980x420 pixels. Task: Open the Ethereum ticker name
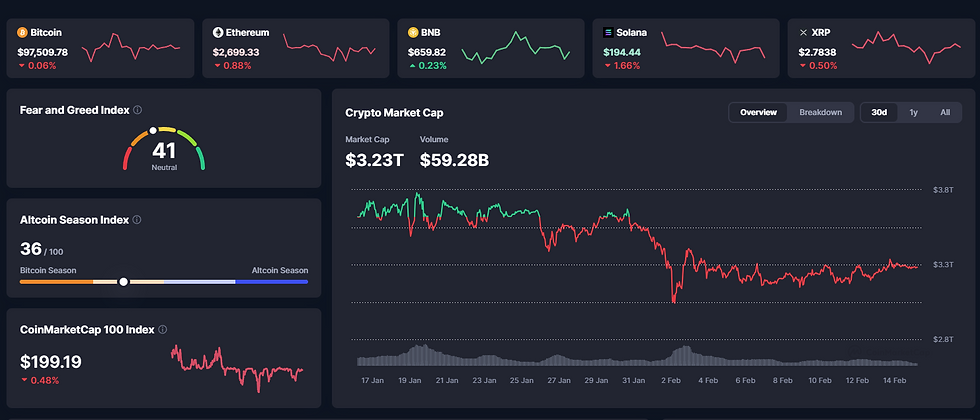point(247,32)
